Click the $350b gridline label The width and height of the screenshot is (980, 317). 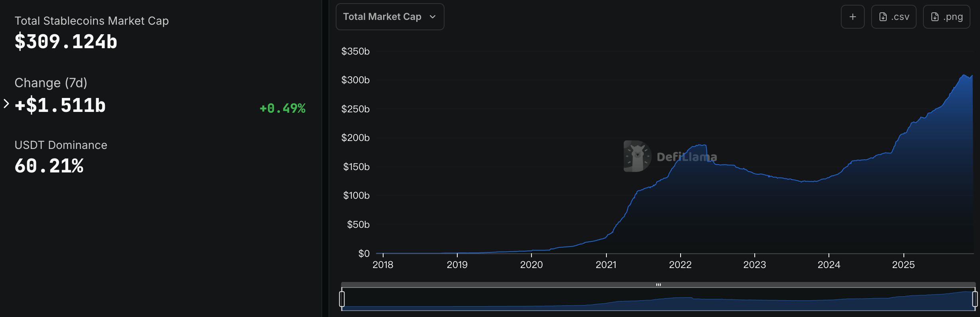355,51
